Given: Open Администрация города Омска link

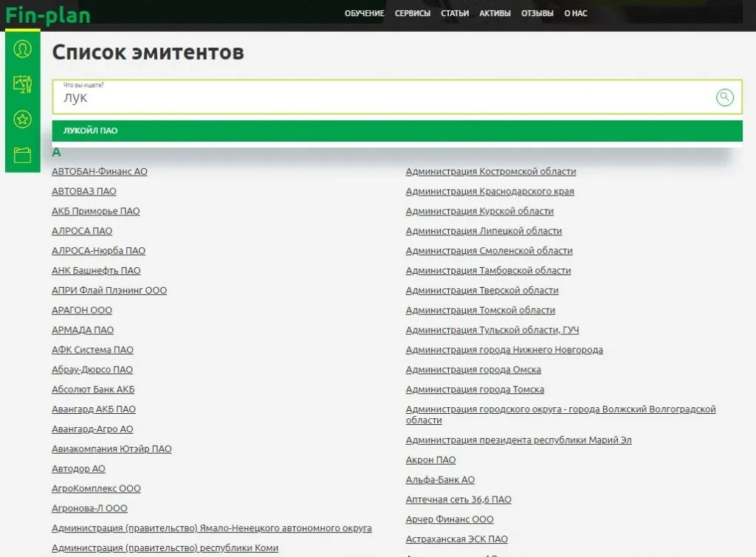Looking at the screenshot, I should [473, 370].
